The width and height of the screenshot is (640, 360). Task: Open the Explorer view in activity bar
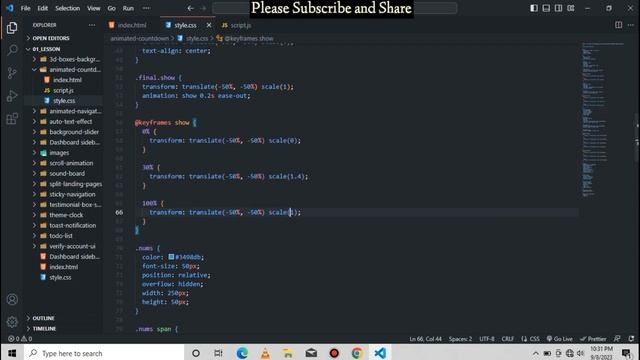click(12, 28)
